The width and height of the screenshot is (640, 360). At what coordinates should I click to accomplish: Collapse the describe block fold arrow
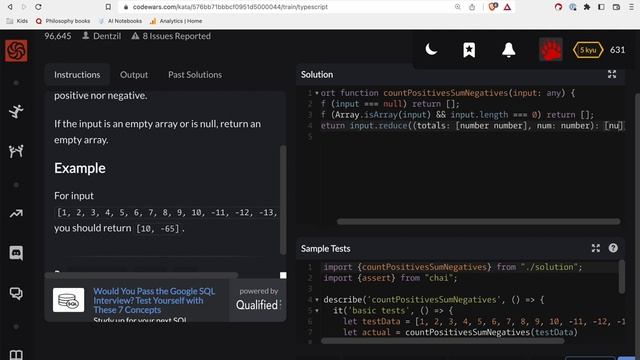pos(317,300)
